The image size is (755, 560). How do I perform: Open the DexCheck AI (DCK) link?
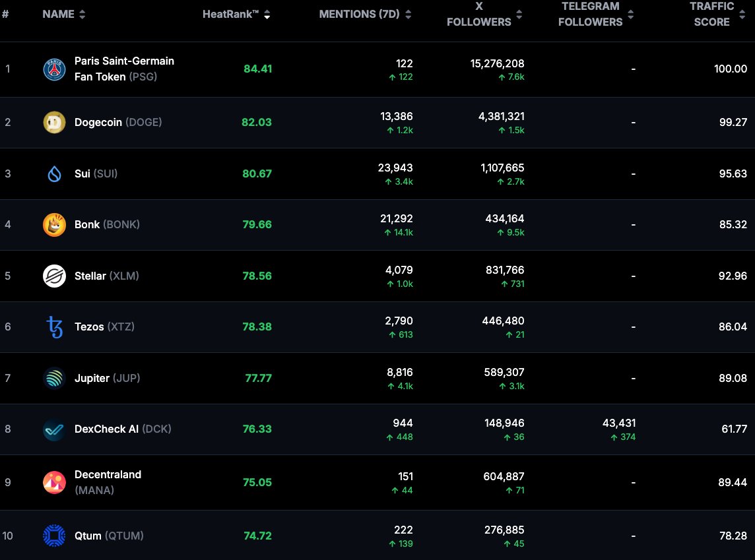click(x=123, y=429)
